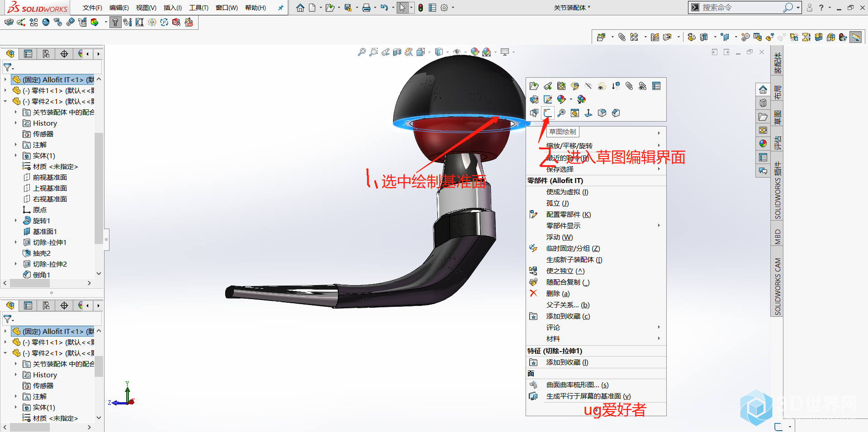868x432 pixels.
Task: Click the Hide Components icon in context toolbar
Action: (x=588, y=86)
